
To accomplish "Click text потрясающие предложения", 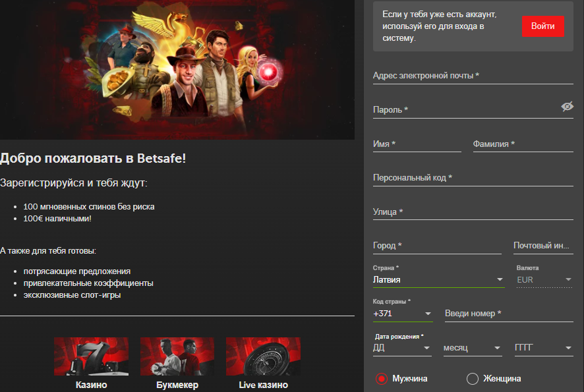I will [x=76, y=271].
